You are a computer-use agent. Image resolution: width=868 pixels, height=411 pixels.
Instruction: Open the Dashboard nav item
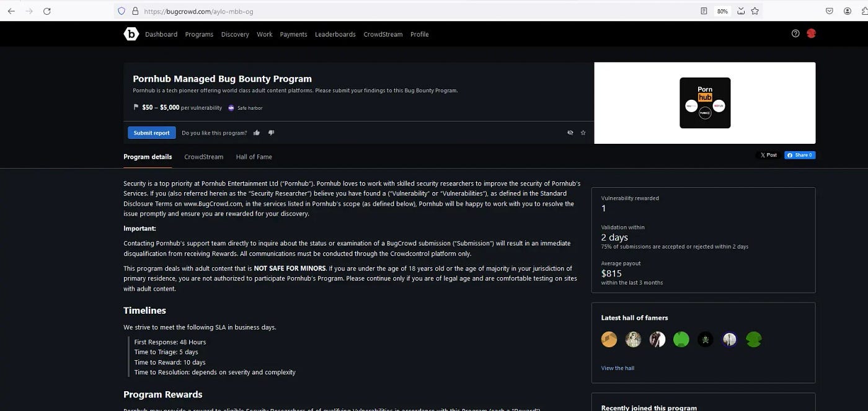pyautogui.click(x=161, y=34)
